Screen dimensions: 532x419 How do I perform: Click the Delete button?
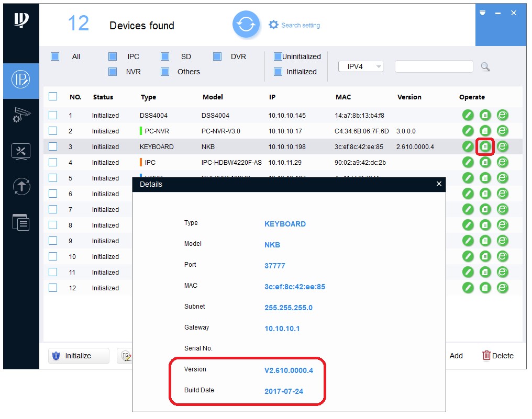[x=497, y=356]
